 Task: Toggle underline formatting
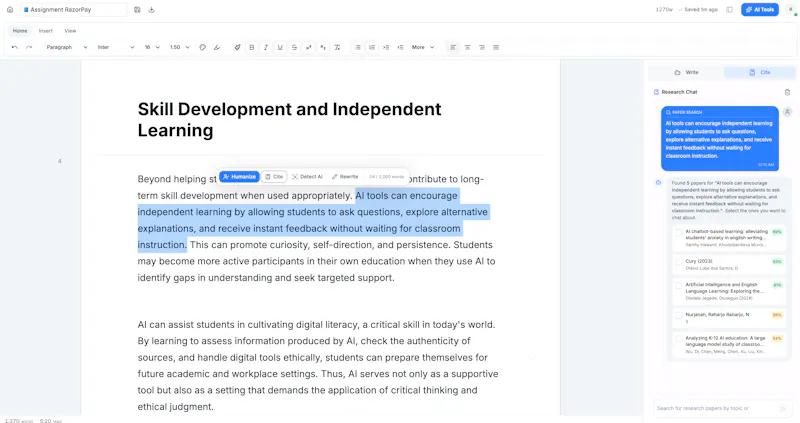click(x=280, y=47)
